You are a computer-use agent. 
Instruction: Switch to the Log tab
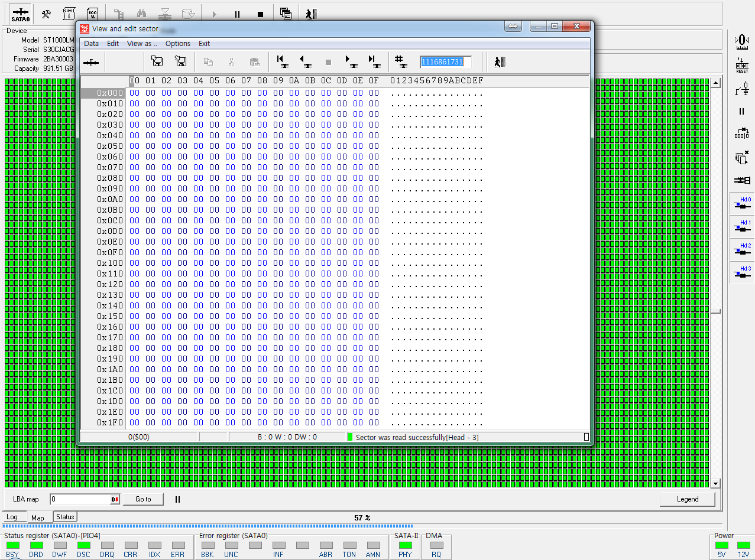12,517
